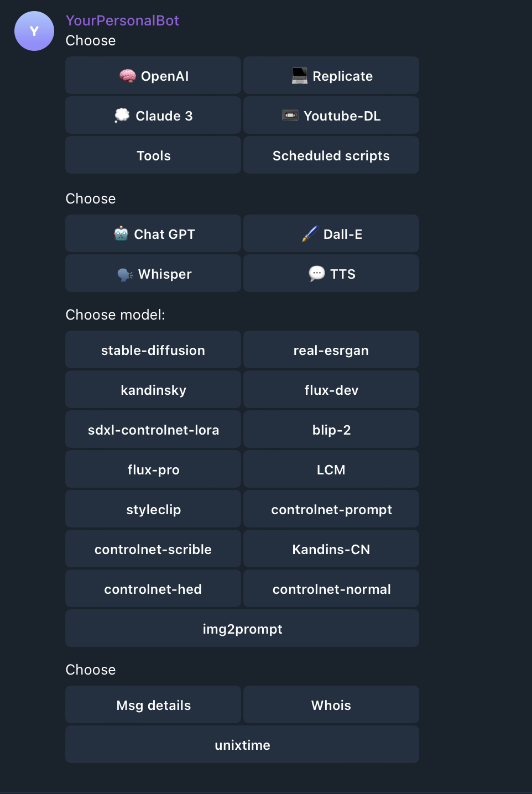Image resolution: width=532 pixels, height=794 pixels.
Task: Click the brain icon on OpenAI button
Action: click(x=128, y=76)
